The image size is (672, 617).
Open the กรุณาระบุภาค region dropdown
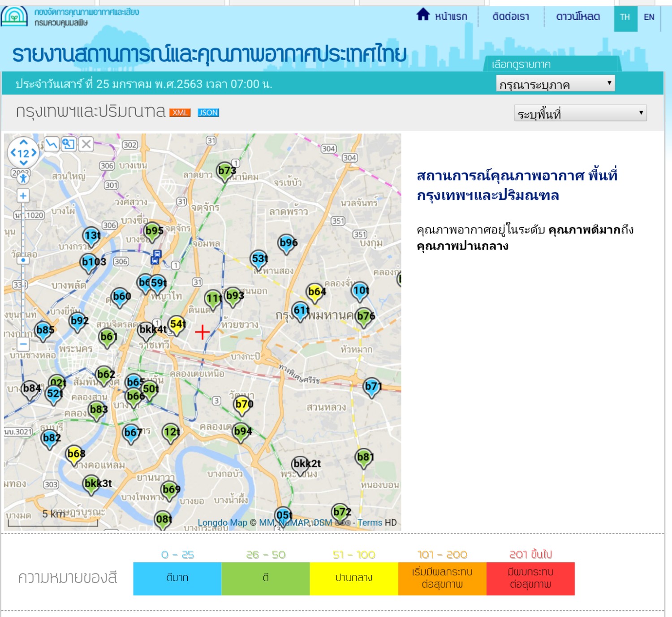coord(555,83)
